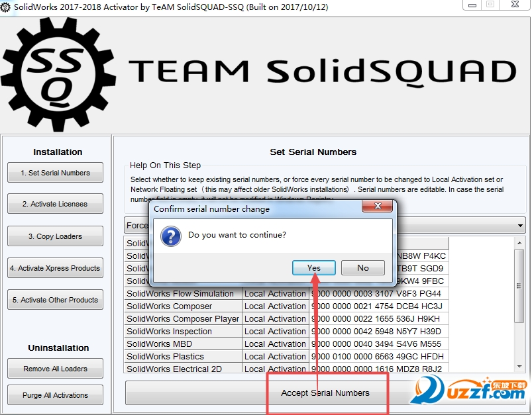Click the serial ending in NB8W P4KC
Viewport: 532px width, 415px height.
click(423, 256)
